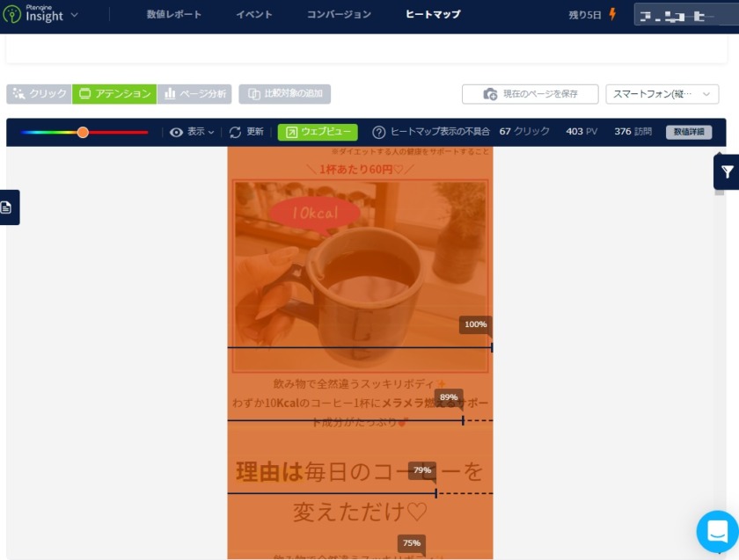Open the filter funnel icon
Screen dimensions: 739x560
coord(728,172)
